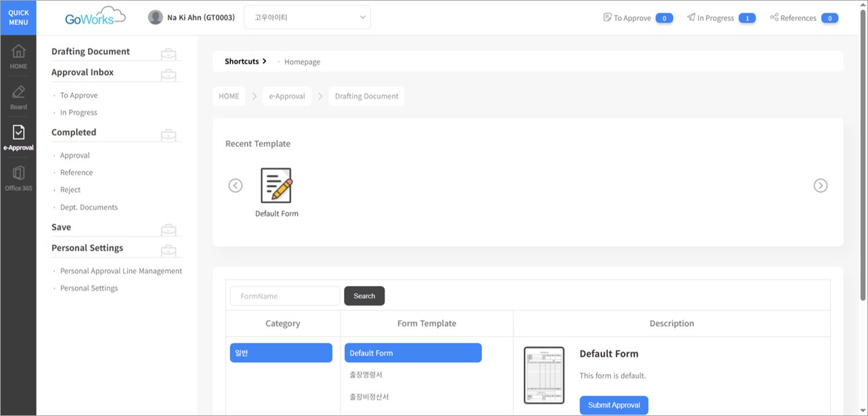
Task: Open the Board pencil icon
Action: point(18,92)
